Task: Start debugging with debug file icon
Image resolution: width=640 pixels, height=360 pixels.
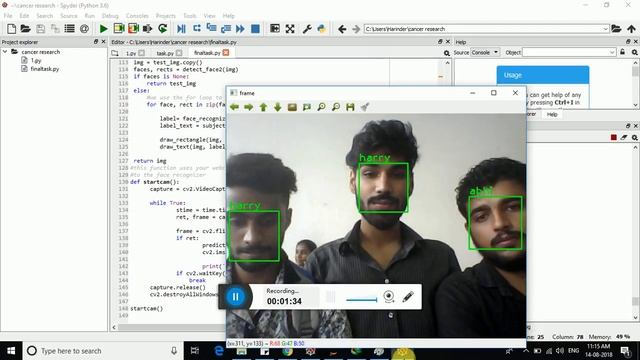Action: pyautogui.click(x=181, y=29)
